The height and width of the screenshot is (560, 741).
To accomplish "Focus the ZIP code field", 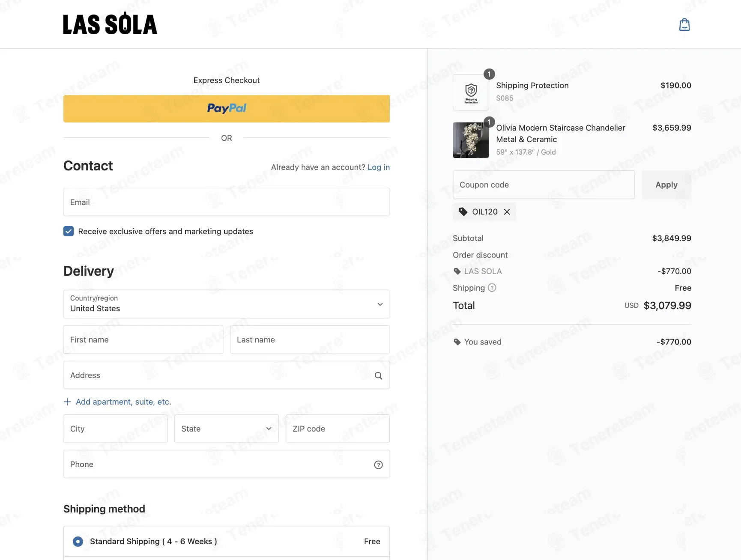I will point(338,429).
